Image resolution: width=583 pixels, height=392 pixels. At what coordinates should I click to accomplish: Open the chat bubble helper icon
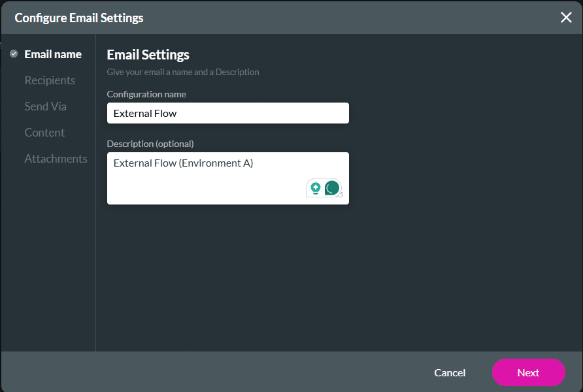(332, 188)
